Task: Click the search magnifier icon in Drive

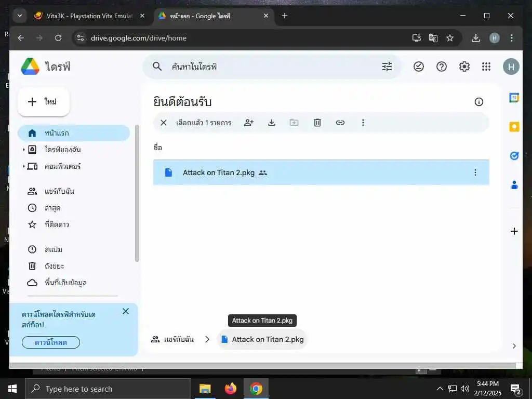Action: tap(157, 66)
